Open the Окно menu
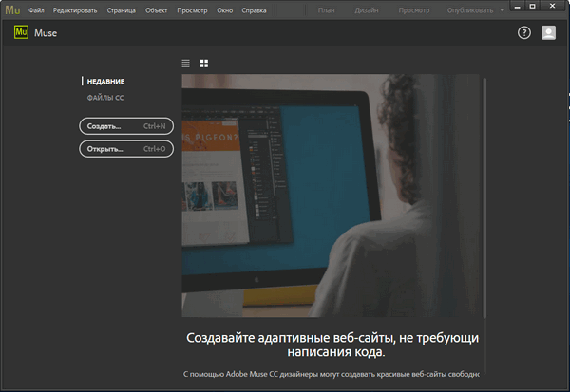Viewport: 570px width, 392px height. tap(224, 10)
